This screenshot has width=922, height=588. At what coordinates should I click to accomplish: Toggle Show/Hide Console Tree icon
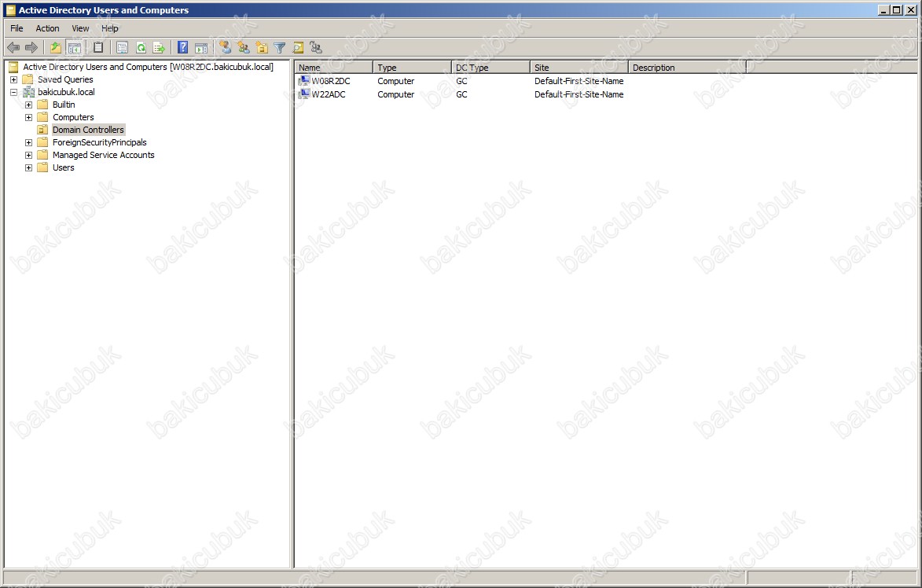tap(74, 48)
